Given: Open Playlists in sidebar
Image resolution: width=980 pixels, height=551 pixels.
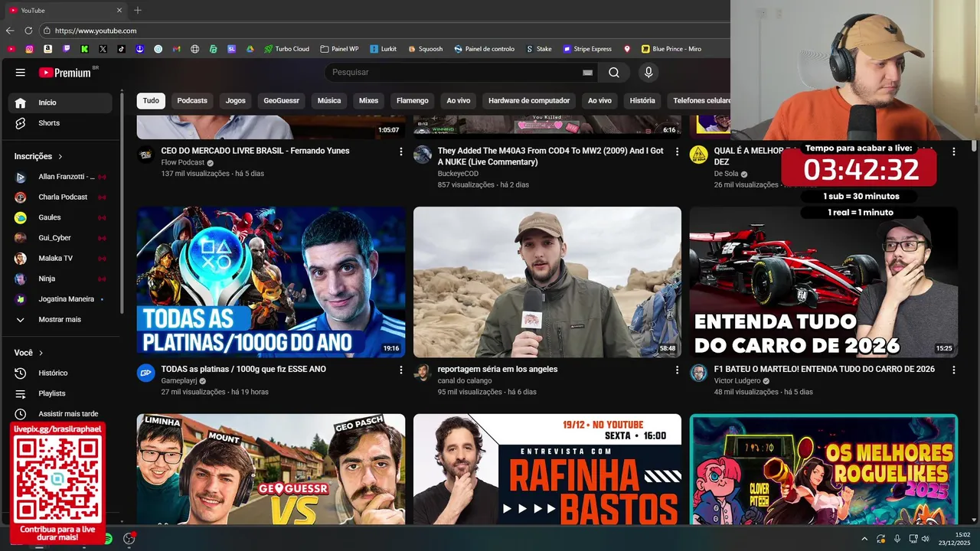Looking at the screenshot, I should pos(60,393).
